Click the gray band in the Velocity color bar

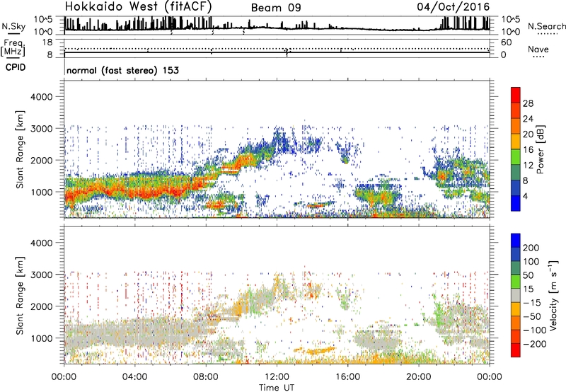(x=516, y=295)
